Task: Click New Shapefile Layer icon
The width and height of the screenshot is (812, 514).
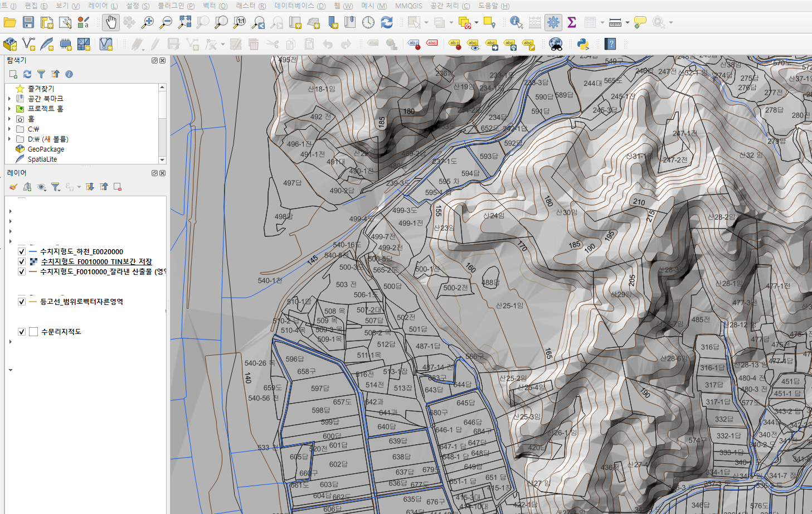Action: (28, 44)
